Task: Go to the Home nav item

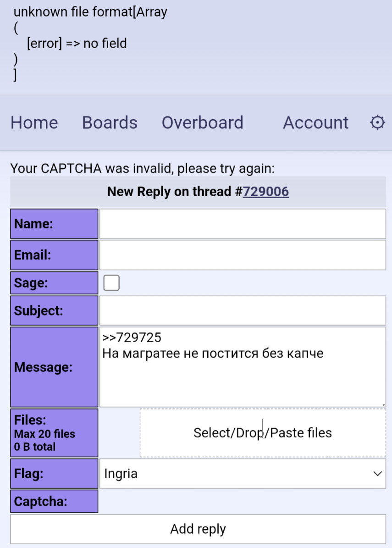Action: pos(34,123)
